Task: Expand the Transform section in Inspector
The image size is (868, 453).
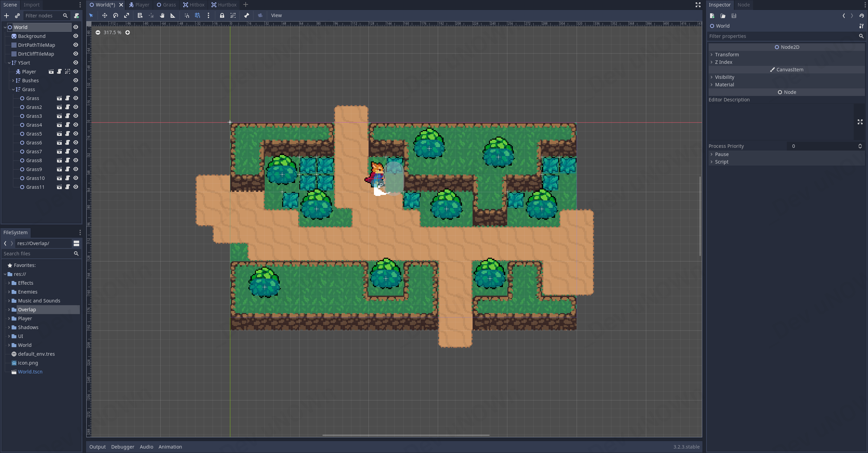Action: point(727,55)
